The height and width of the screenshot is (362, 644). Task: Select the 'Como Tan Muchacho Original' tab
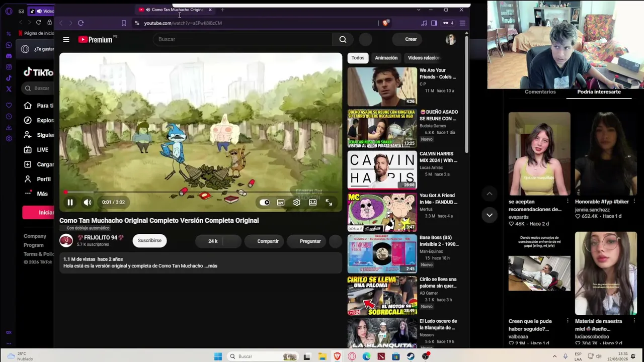[x=176, y=10]
